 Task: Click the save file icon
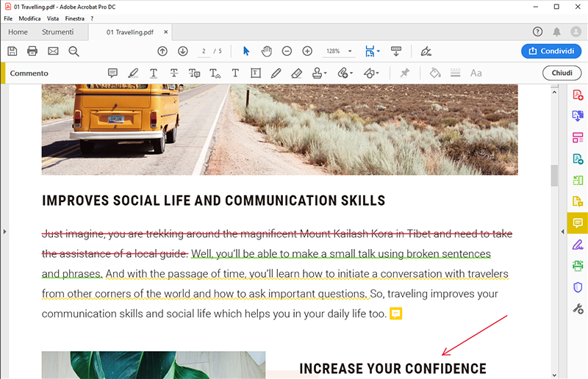pyautogui.click(x=12, y=51)
